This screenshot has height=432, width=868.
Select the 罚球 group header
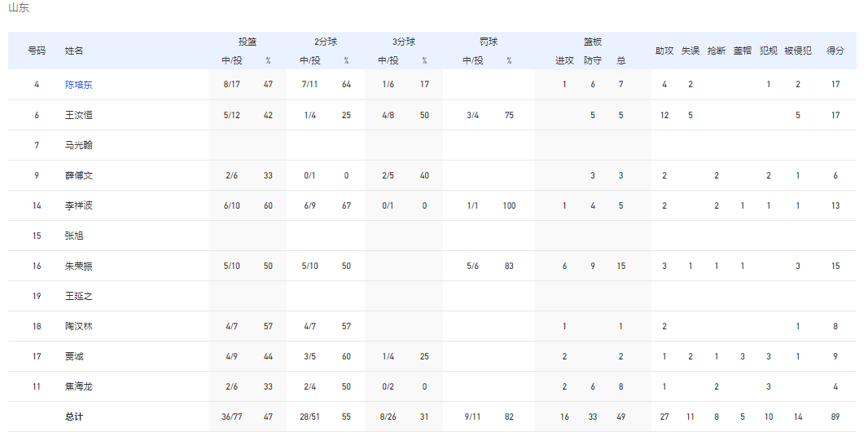click(489, 42)
